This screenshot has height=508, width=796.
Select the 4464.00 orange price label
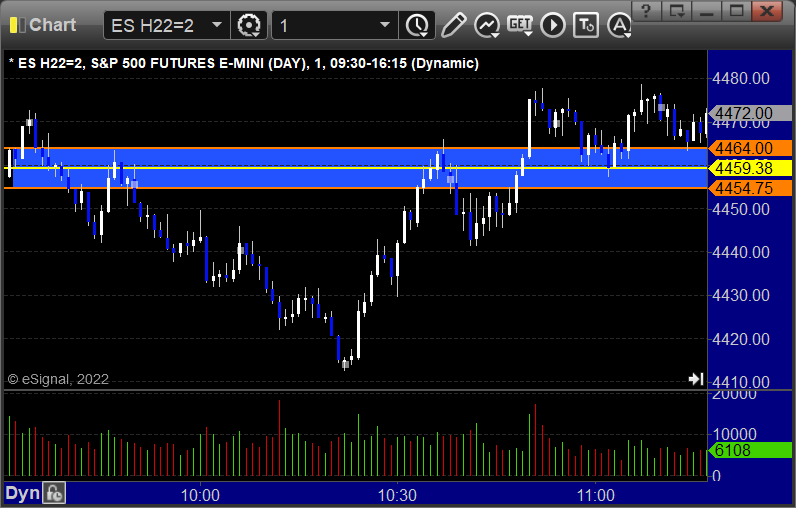point(750,148)
